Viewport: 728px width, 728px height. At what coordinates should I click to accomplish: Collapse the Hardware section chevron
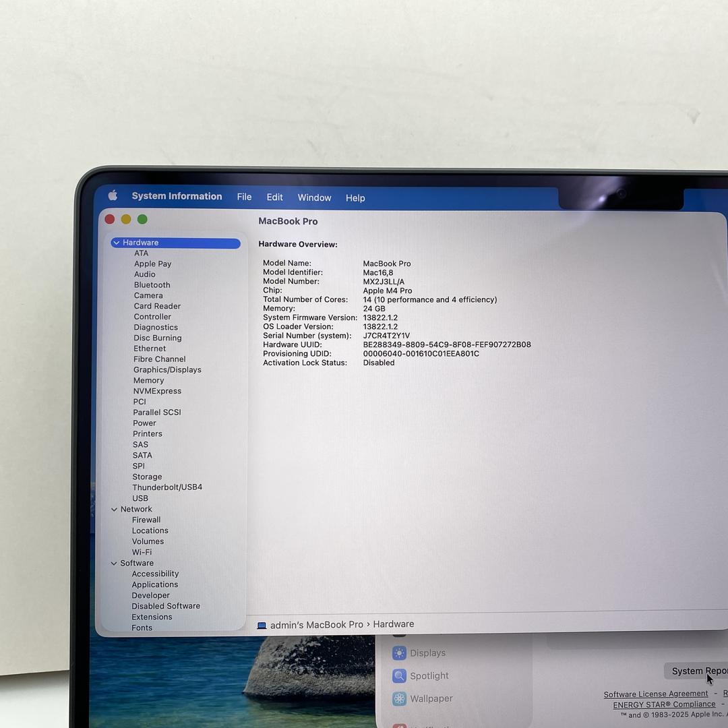117,243
